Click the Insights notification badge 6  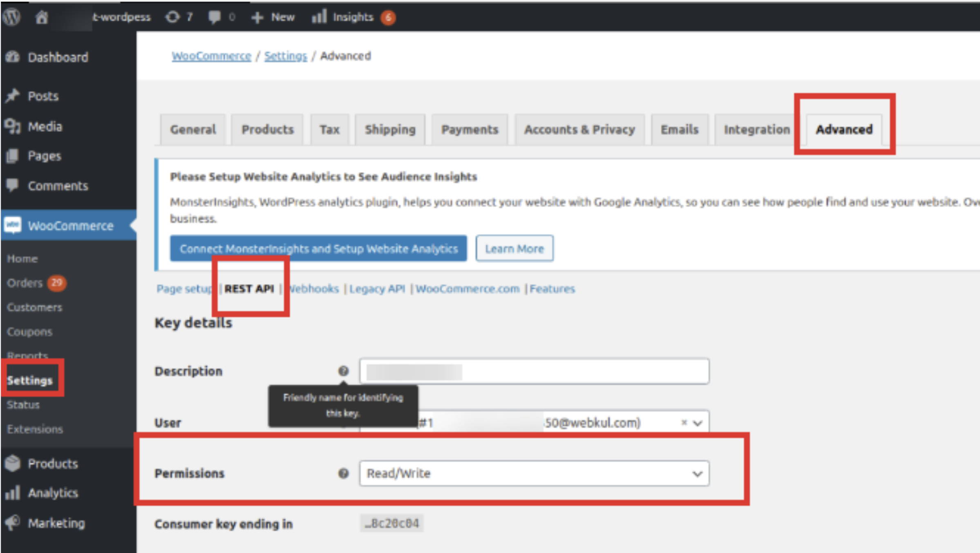tap(388, 17)
